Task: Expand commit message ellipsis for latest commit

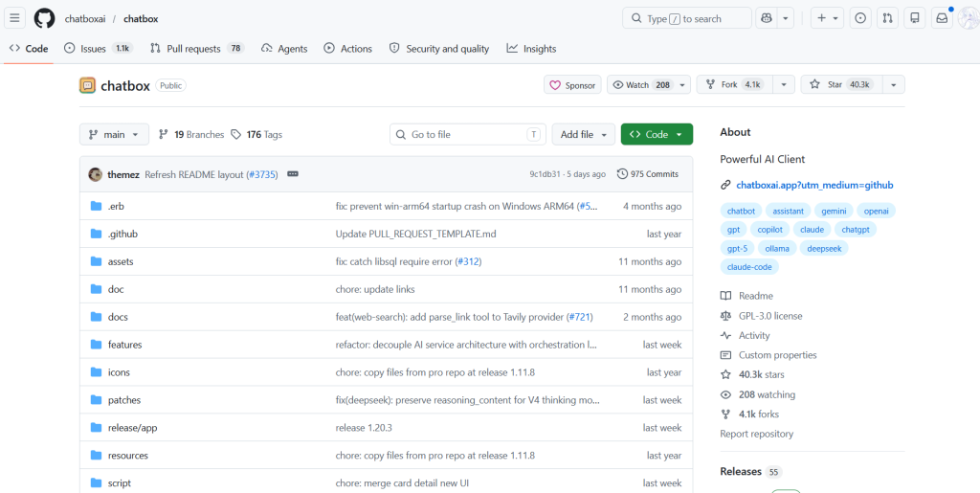Action: 293,174
